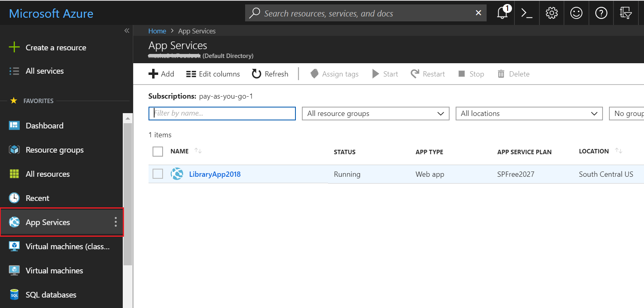Click the LibraryApp2018 web app icon
The height and width of the screenshot is (308, 644).
click(177, 174)
